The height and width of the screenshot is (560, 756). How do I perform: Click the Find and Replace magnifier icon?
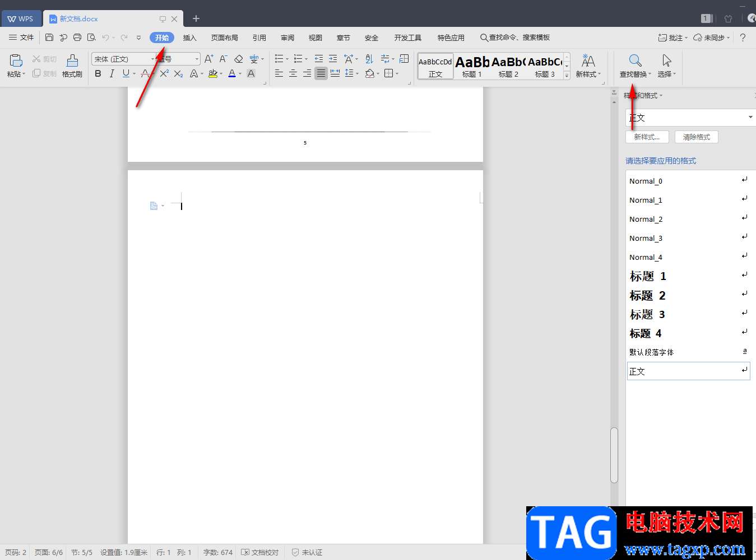tap(635, 60)
